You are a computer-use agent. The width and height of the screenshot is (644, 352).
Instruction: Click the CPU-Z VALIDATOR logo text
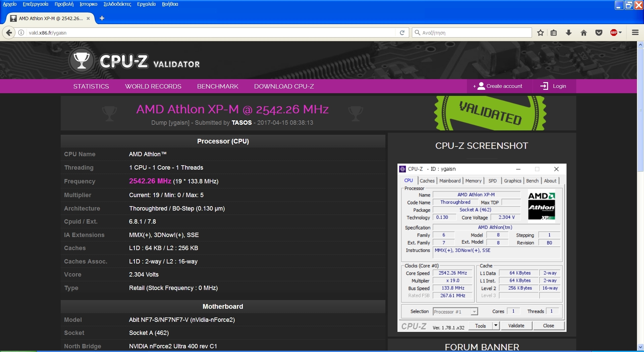click(x=150, y=62)
